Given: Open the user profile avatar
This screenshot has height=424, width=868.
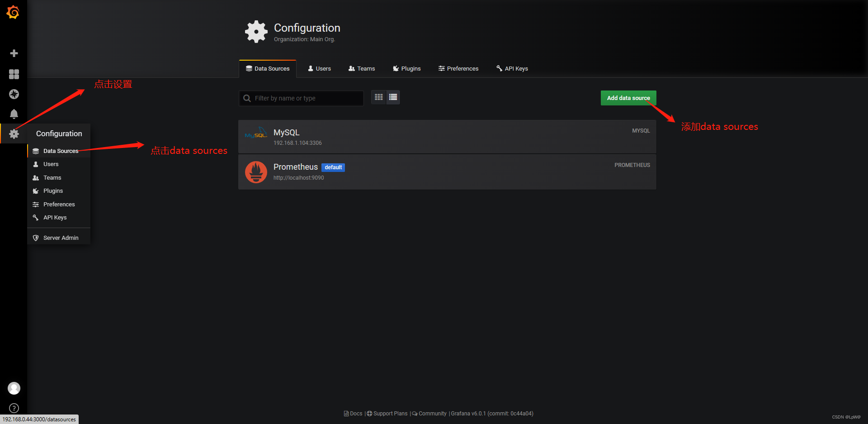Looking at the screenshot, I should point(14,388).
